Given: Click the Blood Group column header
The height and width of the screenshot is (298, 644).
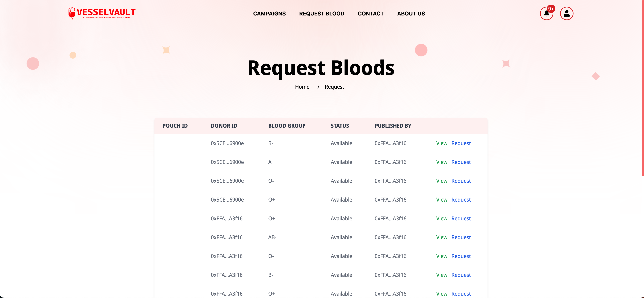Looking at the screenshot, I should point(287,126).
